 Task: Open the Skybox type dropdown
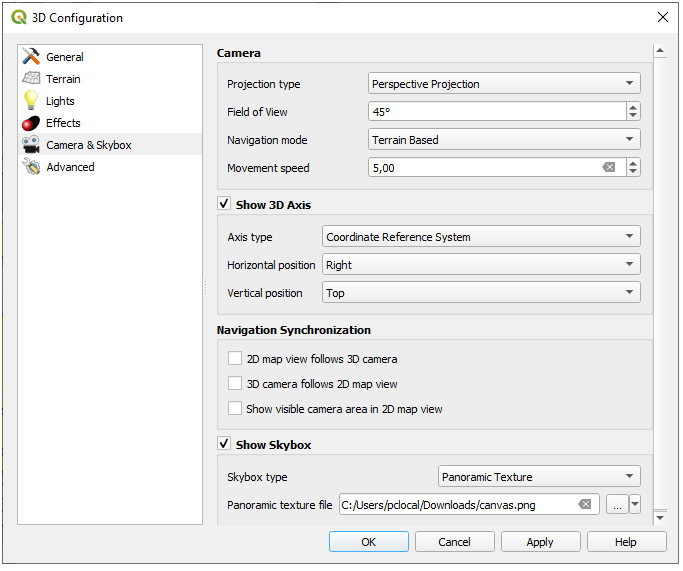[x=539, y=477]
